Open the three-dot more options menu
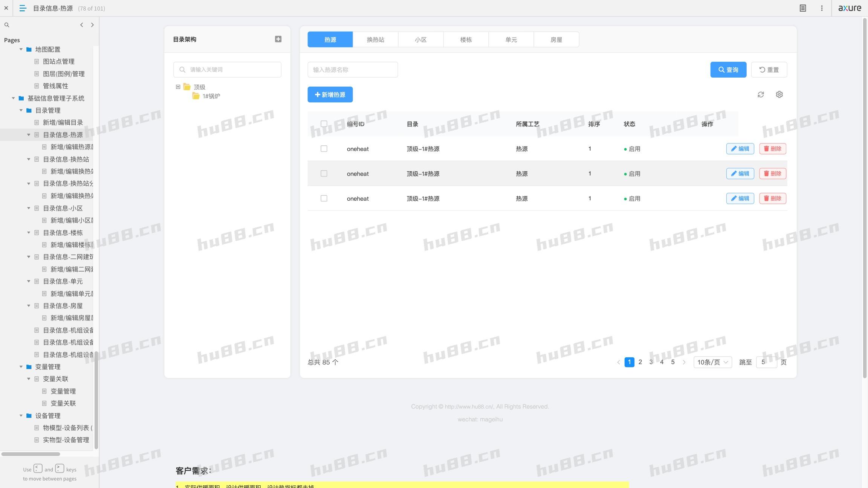 [822, 8]
